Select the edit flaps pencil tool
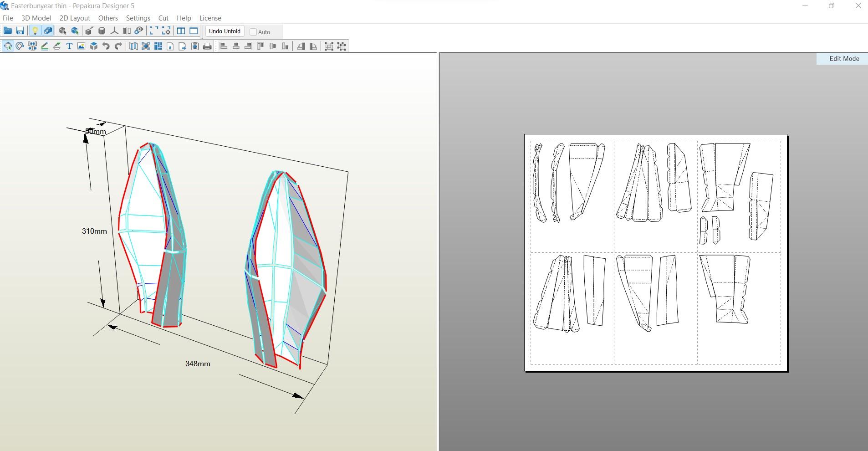This screenshot has height=451, width=868. tap(45, 46)
